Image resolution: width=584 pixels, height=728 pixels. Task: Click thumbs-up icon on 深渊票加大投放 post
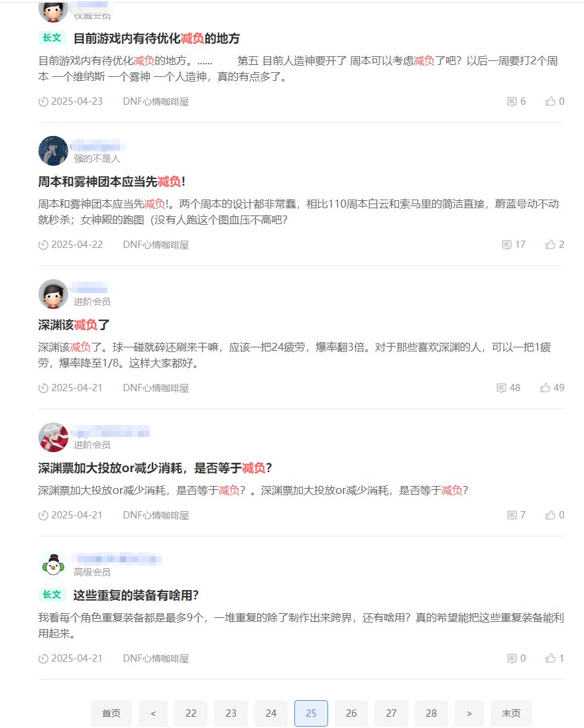[x=551, y=515]
